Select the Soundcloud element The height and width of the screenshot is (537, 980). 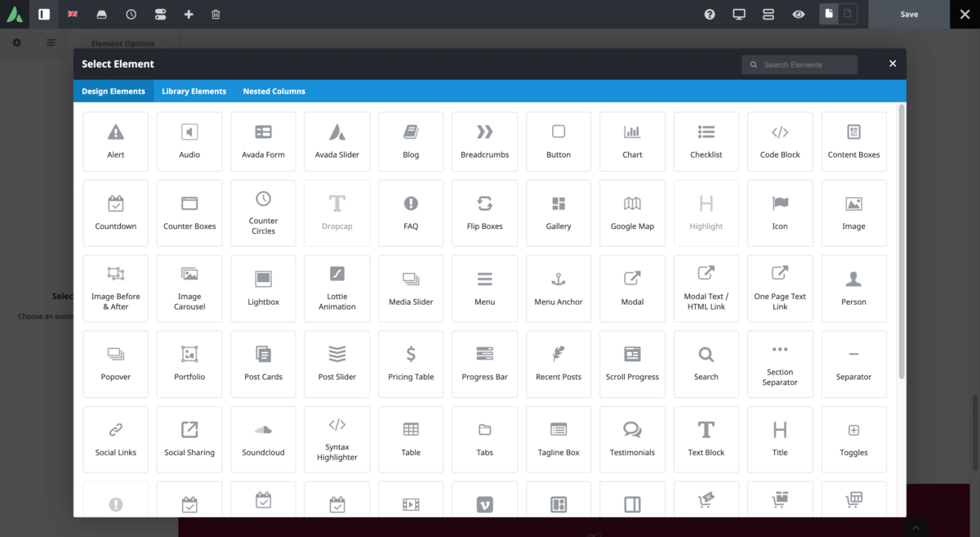pos(263,439)
